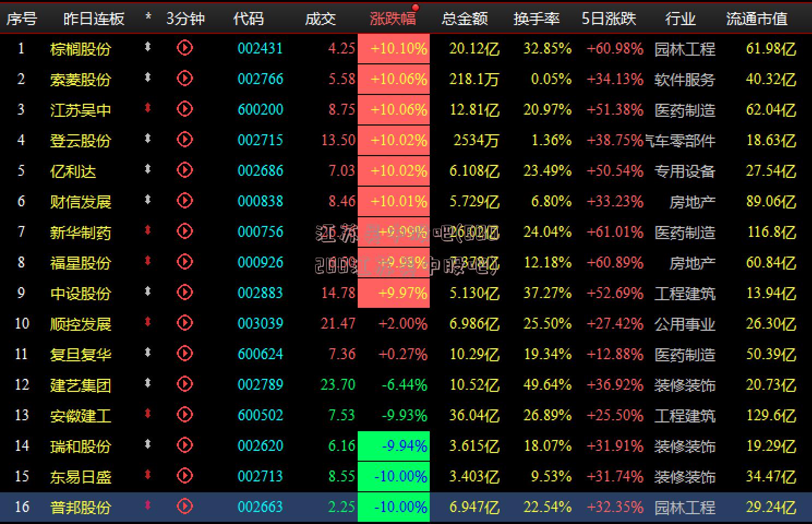This screenshot has width=812, height=524.
Task: Select stock code 003039
Action: click(x=261, y=324)
